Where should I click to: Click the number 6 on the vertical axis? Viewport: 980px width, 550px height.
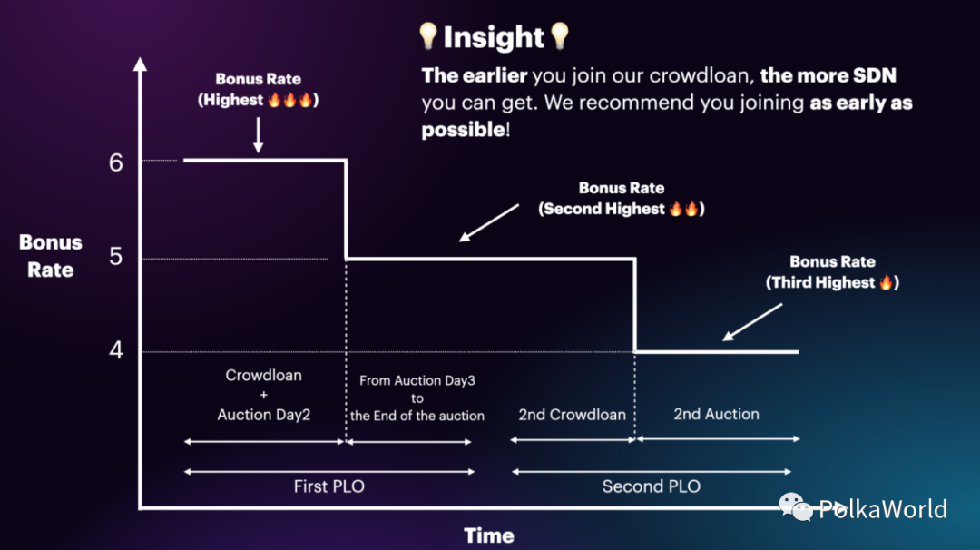116,162
